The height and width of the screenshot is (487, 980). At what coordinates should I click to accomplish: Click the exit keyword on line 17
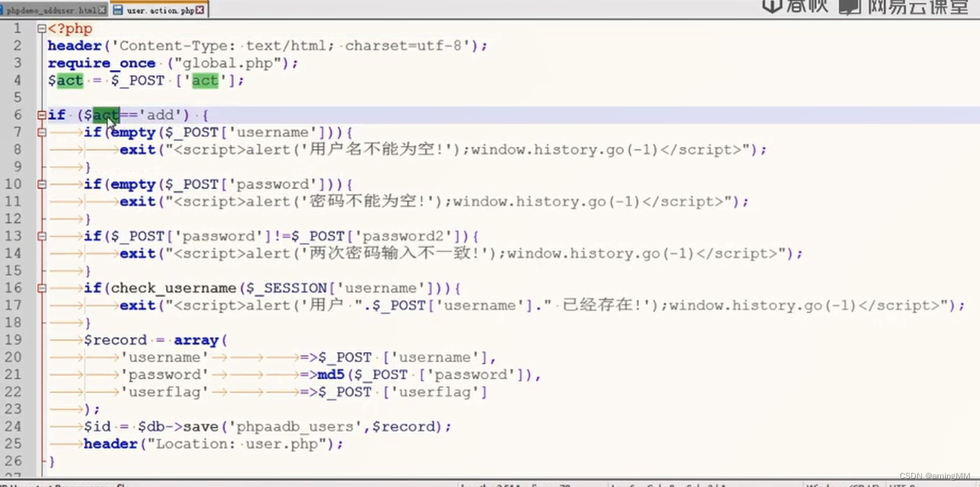pyautogui.click(x=137, y=306)
